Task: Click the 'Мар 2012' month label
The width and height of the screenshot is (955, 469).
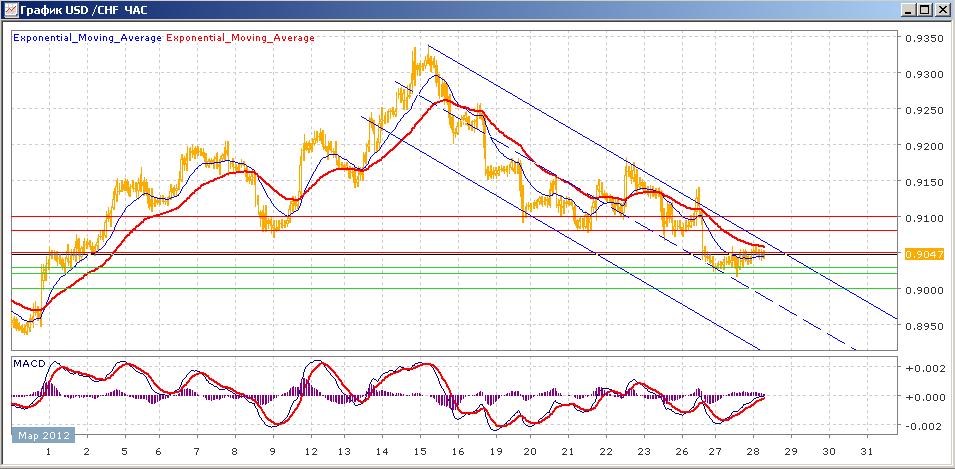Action: pyautogui.click(x=43, y=436)
